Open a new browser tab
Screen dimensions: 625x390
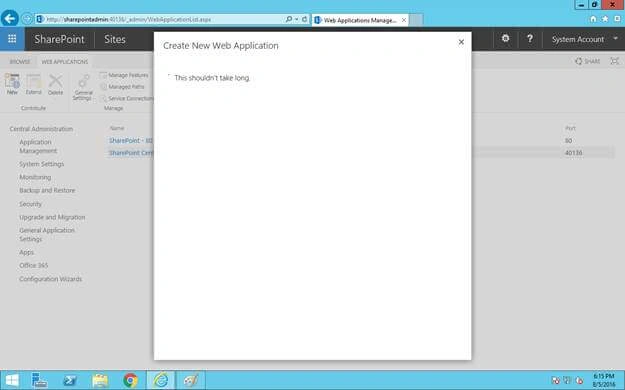click(x=416, y=20)
